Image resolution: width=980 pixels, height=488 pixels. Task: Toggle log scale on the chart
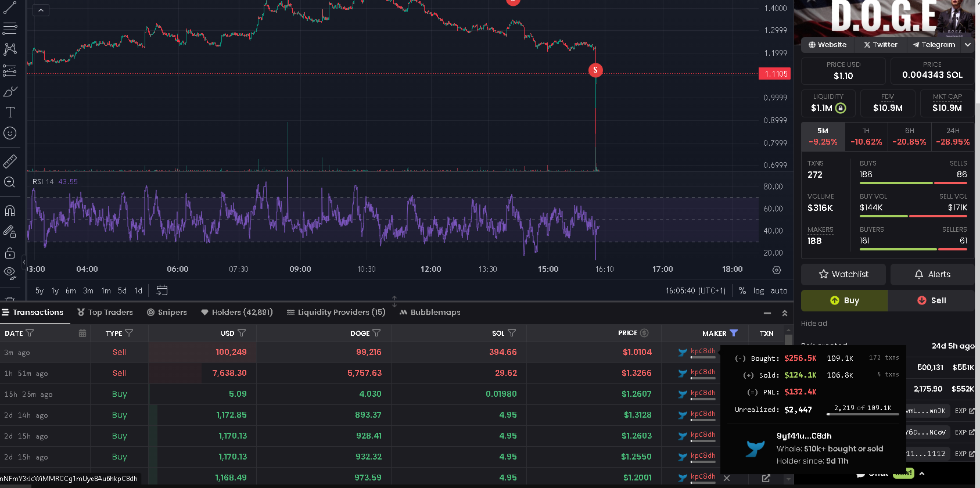759,290
